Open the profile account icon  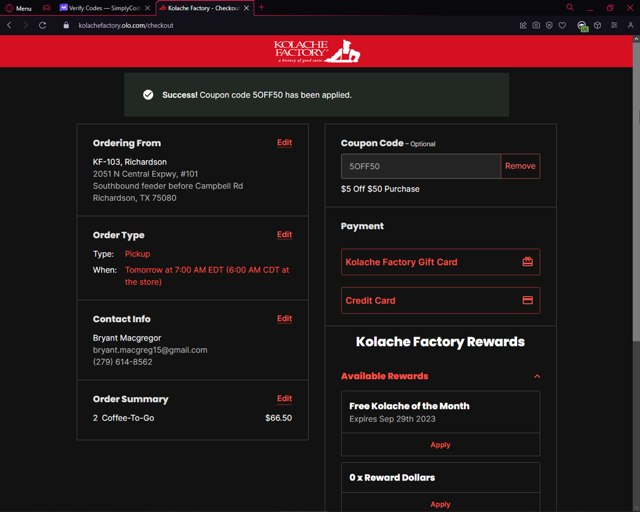pos(631,25)
